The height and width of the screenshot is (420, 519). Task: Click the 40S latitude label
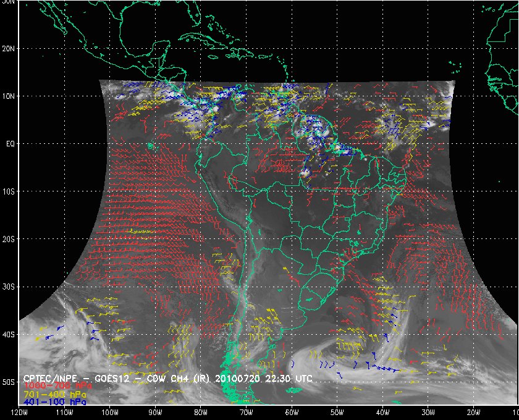tap(8, 334)
